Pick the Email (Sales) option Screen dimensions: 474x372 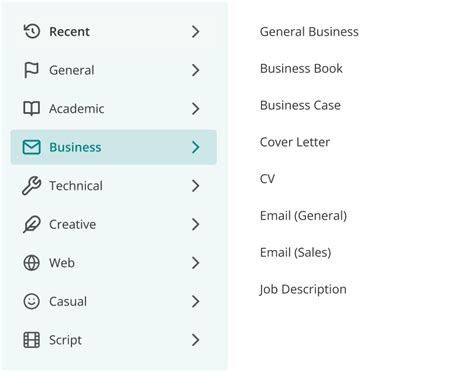click(296, 252)
